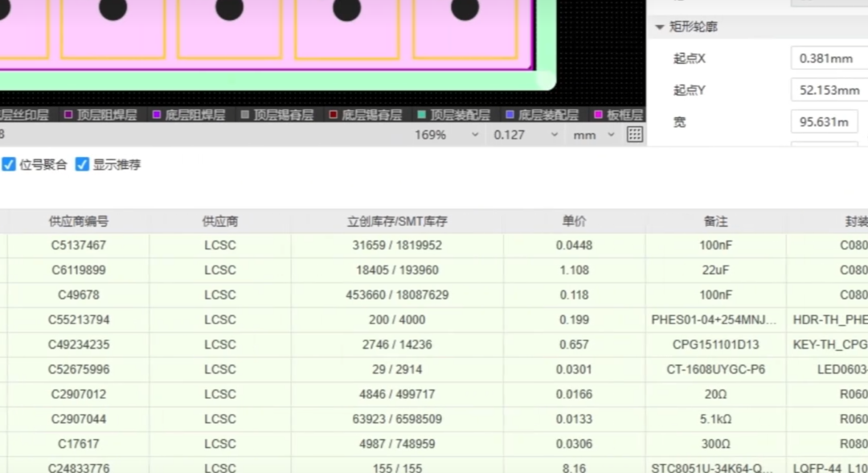Select supplier number C6119899
Image resolution: width=868 pixels, height=473 pixels.
[79, 270]
